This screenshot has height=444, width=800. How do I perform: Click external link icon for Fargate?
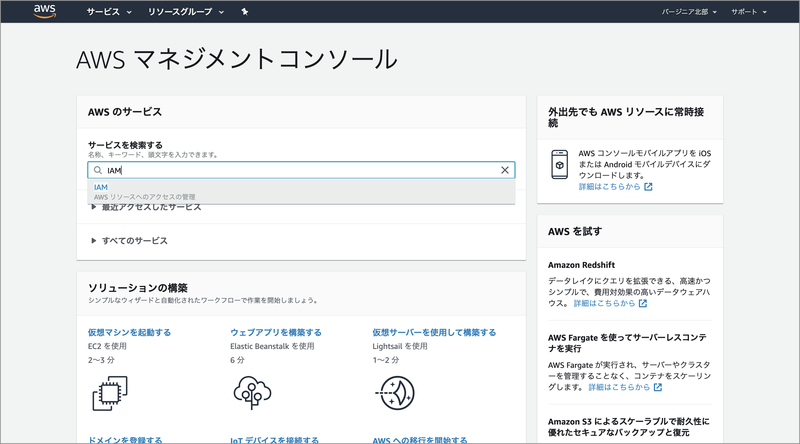[658, 387]
